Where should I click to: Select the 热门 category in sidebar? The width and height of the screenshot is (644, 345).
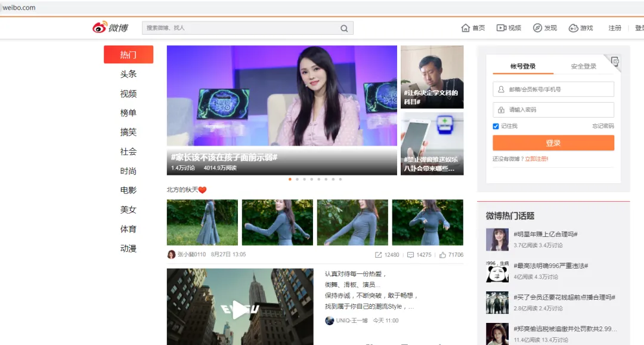[129, 55]
